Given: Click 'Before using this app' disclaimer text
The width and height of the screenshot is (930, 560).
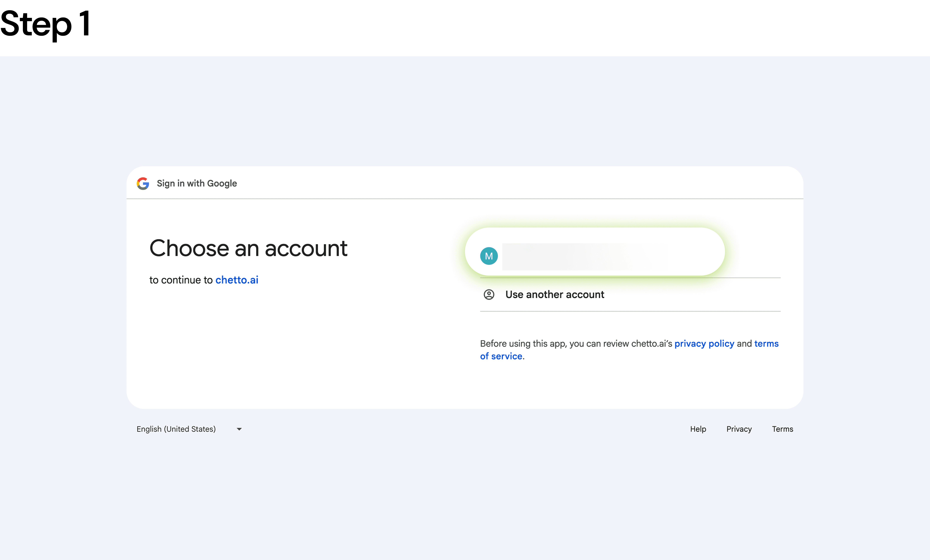Looking at the screenshot, I should [576, 344].
